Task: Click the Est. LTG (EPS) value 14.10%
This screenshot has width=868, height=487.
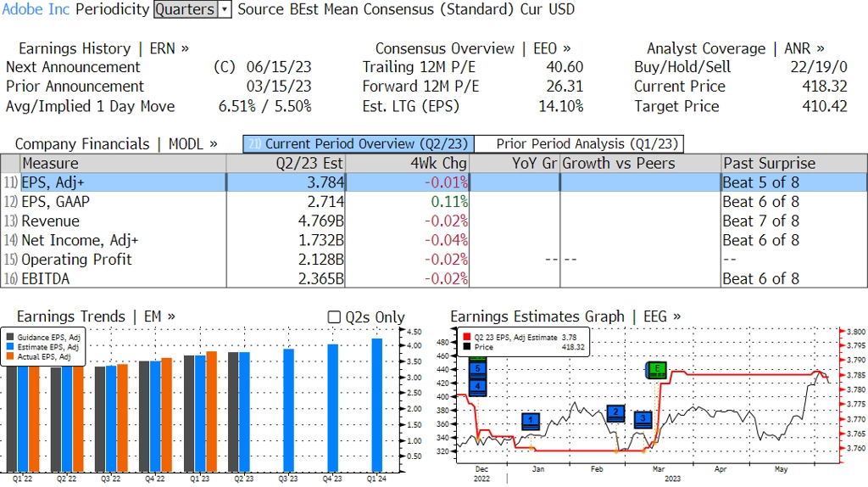Action: click(x=561, y=106)
